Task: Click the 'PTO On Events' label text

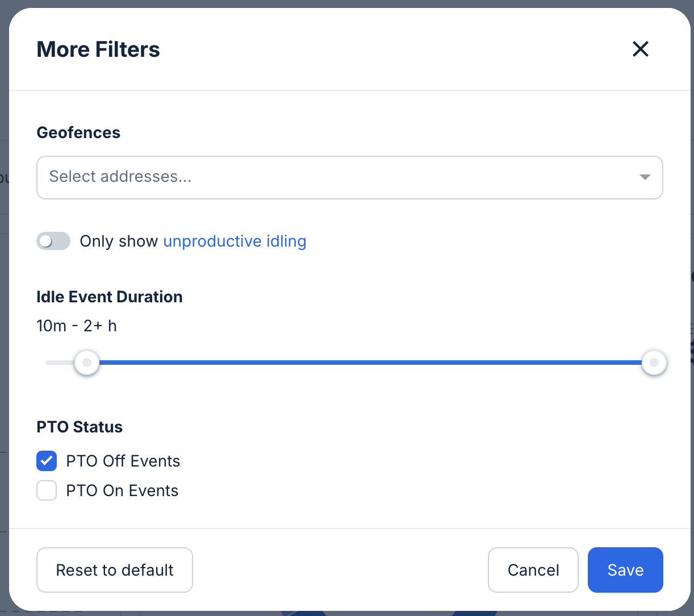Action: click(122, 490)
